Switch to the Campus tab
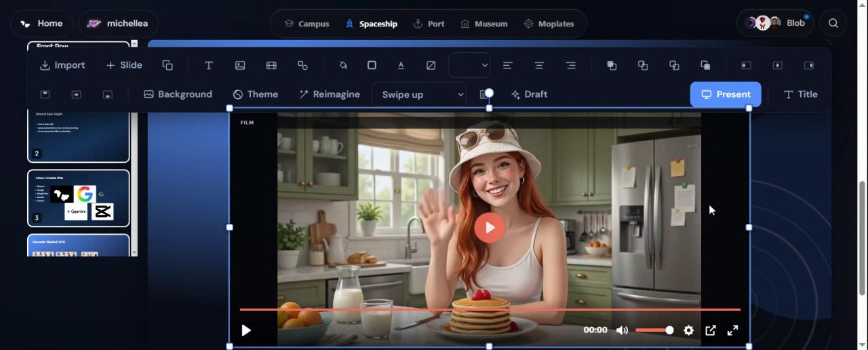This screenshot has width=868, height=350. 307,24
